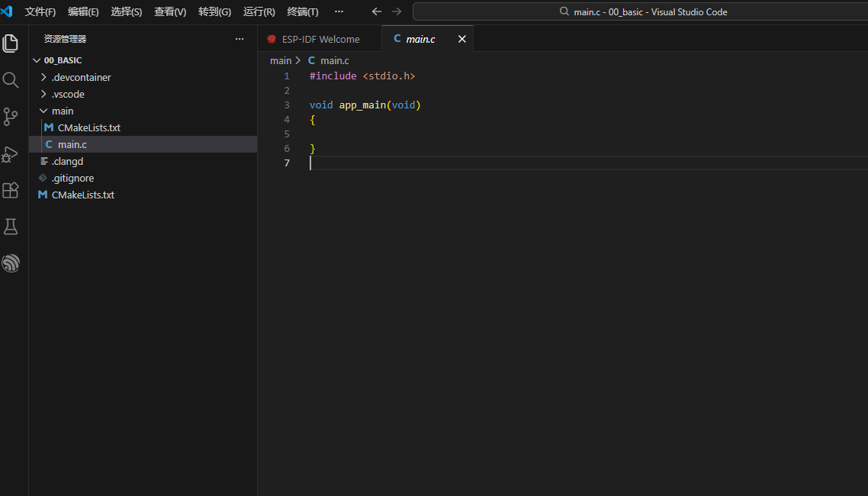Open the ESP-IDF Espressif sidebar icon
This screenshot has height=496, width=868.
click(x=11, y=263)
